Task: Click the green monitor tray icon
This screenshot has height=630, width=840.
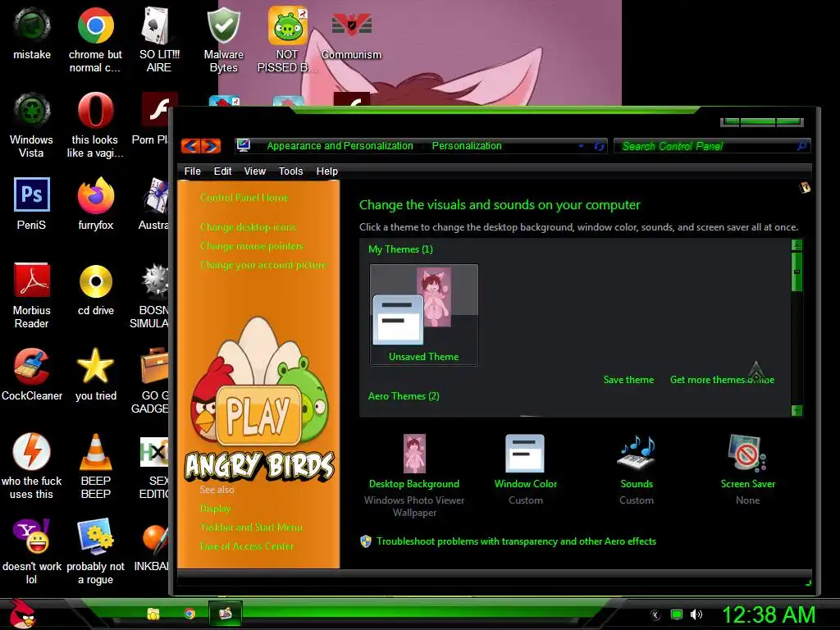Action: (x=677, y=614)
